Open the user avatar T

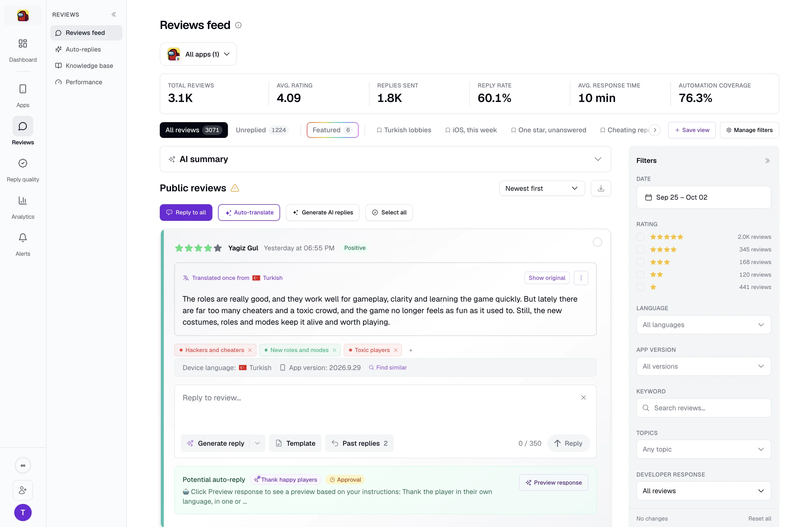tap(23, 512)
